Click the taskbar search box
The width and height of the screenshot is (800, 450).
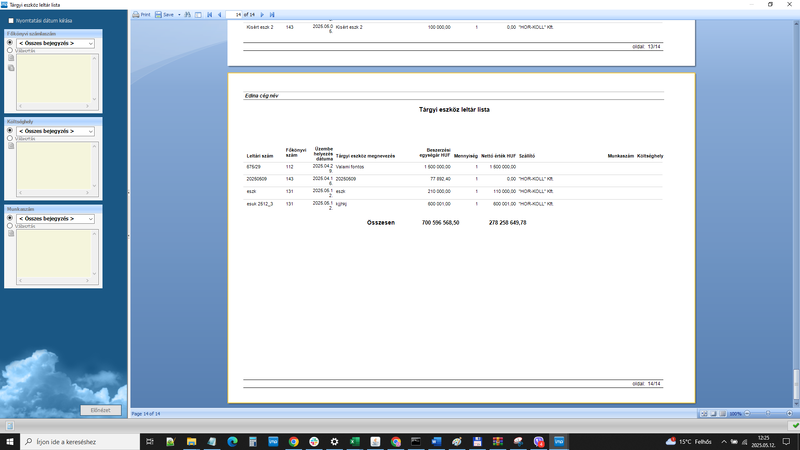point(80,442)
